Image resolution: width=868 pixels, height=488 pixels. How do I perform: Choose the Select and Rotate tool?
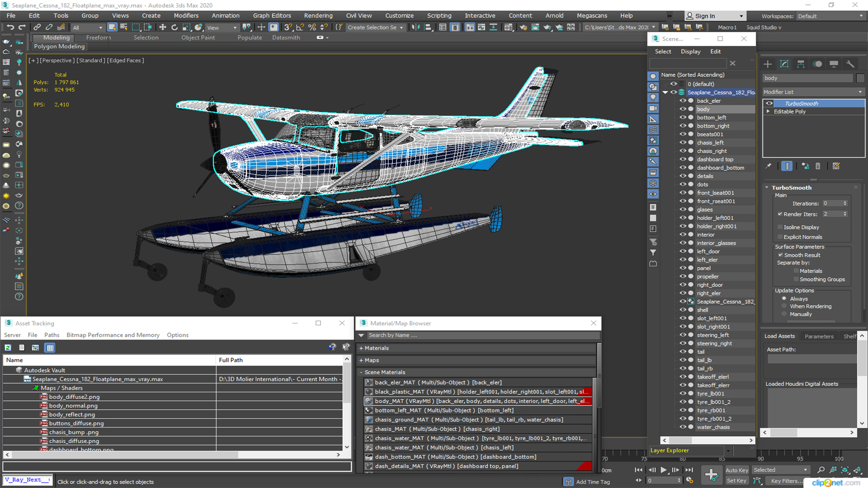point(175,27)
